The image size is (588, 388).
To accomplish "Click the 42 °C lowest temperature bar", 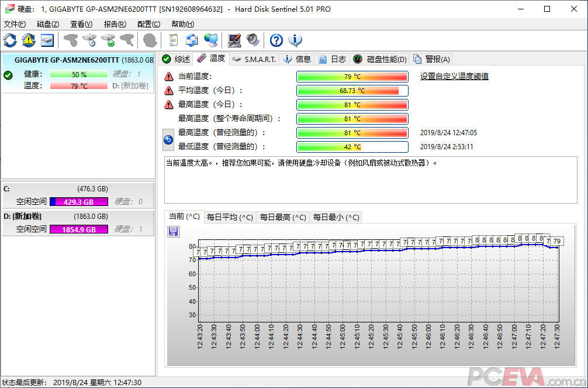I will [x=352, y=147].
